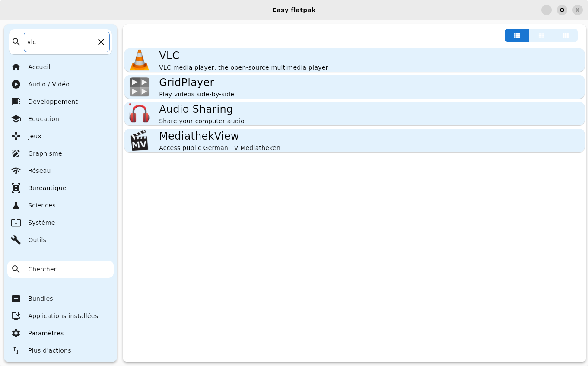
Task: Click the Bundles plus icon
Action: click(16, 299)
